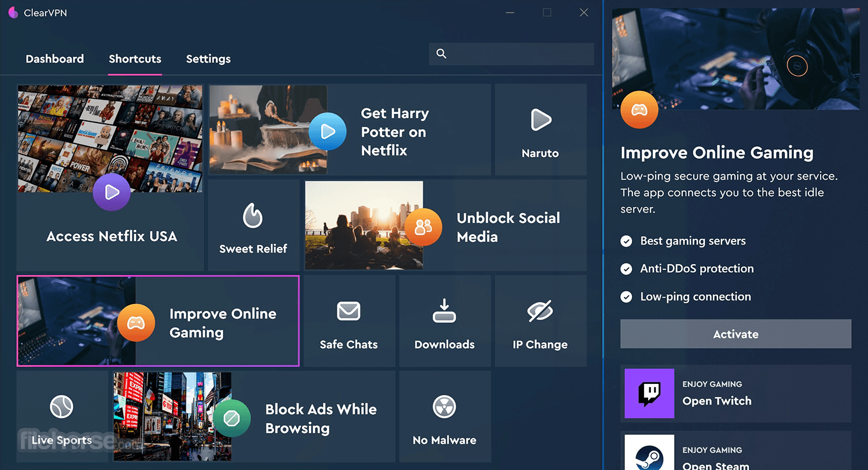The image size is (868, 470).
Task: Click the Improve Online Gaming heading in panel
Action: tap(717, 153)
